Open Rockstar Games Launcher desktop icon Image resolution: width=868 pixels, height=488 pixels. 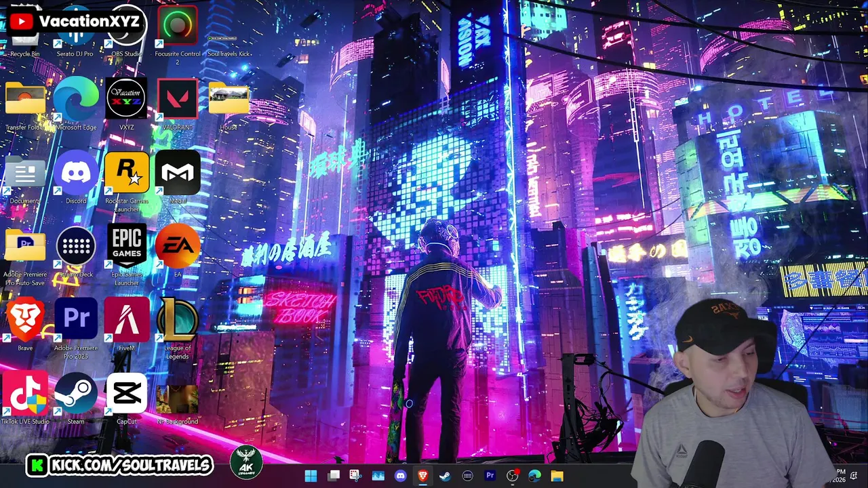point(126,182)
